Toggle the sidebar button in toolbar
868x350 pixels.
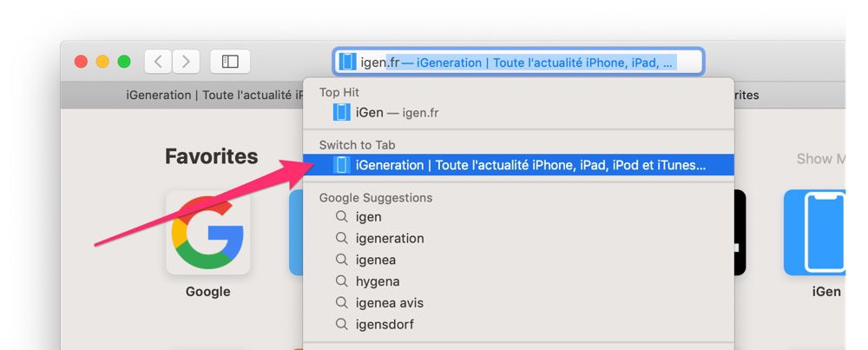click(x=230, y=62)
